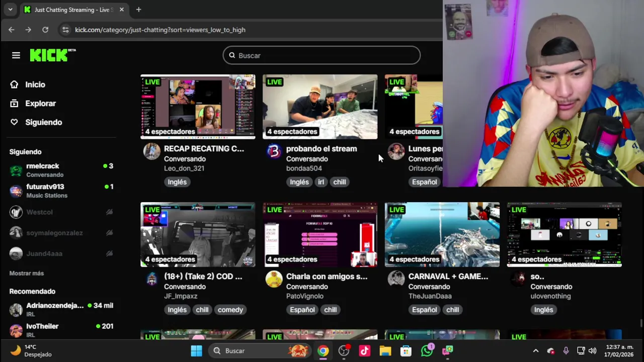Click the Buscar search field on Kick

(321, 55)
